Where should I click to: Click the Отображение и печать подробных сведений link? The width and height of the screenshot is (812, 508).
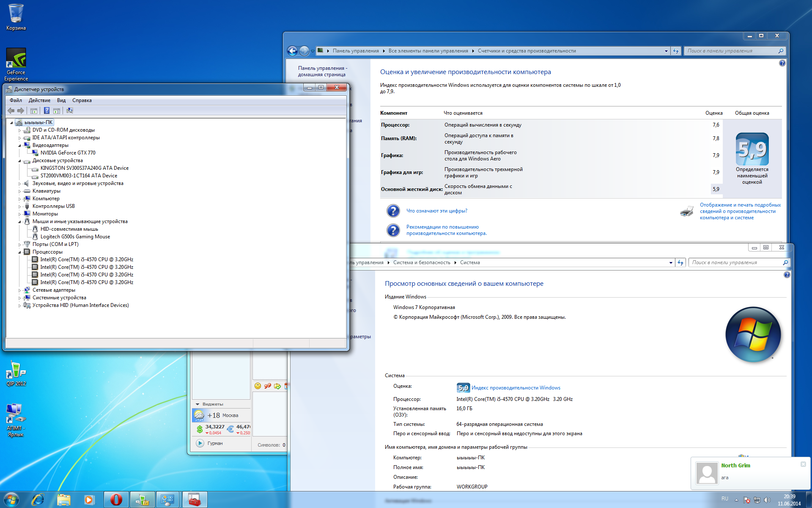click(740, 211)
